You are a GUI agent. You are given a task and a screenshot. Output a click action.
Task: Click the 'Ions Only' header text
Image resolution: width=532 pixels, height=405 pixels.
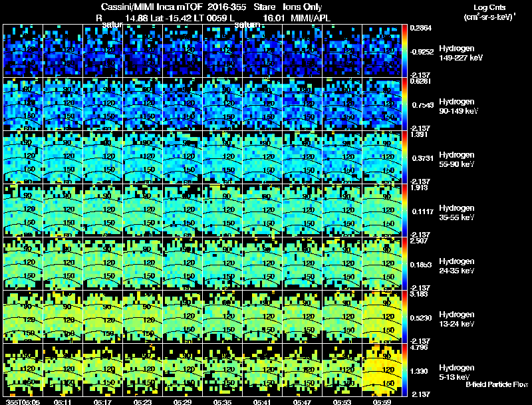click(x=303, y=7)
